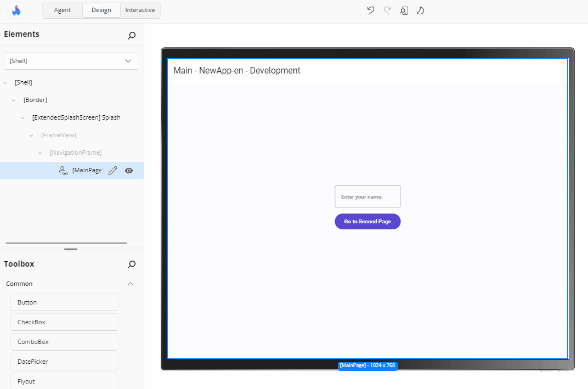This screenshot has height=389, width=588.
Task: Collapse the Common section in the Toolbox
Action: point(131,284)
